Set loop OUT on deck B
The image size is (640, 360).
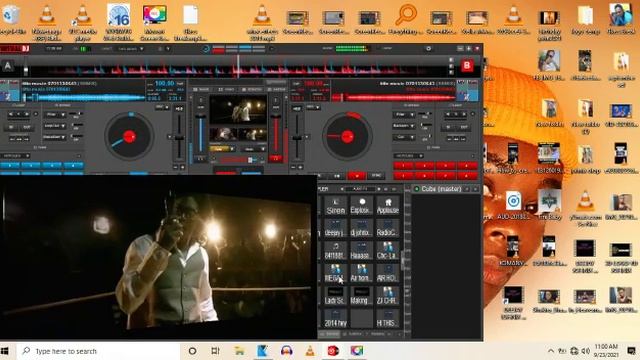(464, 127)
